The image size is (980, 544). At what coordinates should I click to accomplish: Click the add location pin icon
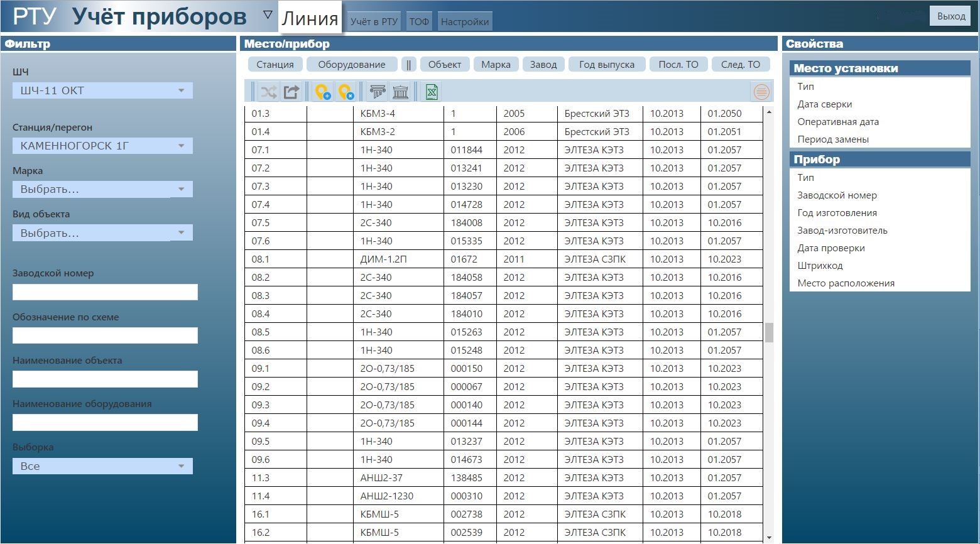tap(323, 92)
